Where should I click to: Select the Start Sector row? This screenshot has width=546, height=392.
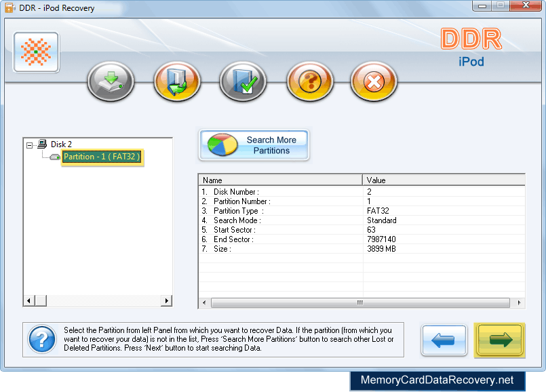[362, 230]
